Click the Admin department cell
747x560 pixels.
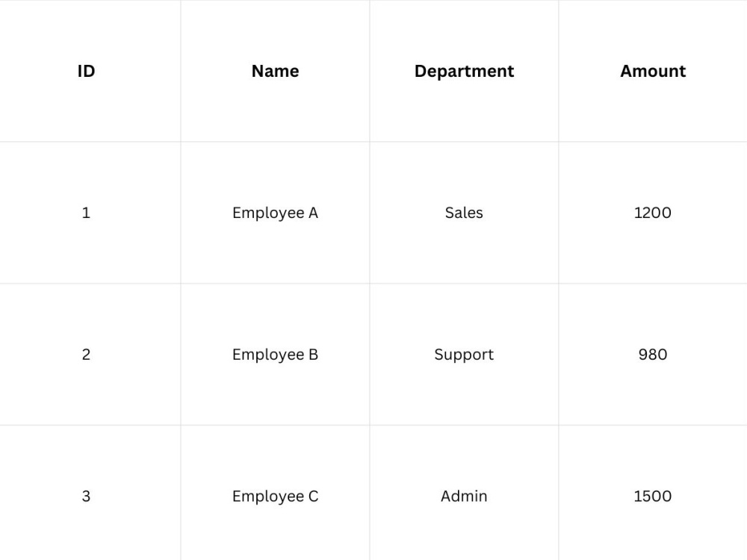[464, 493]
